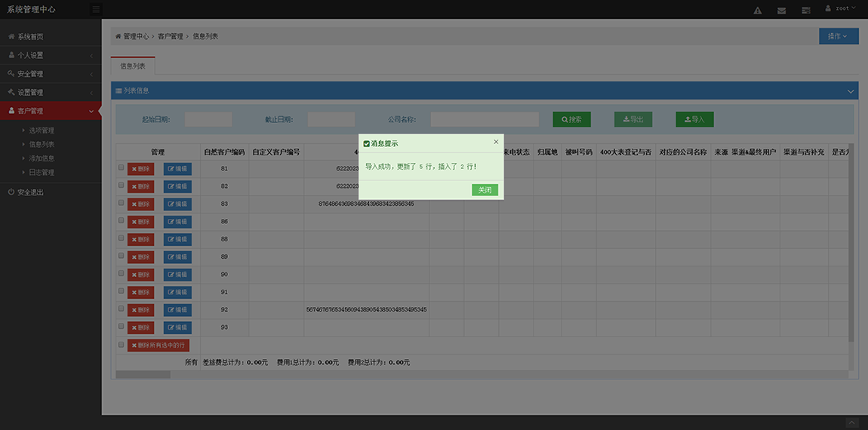868x430 pixels.
Task: Select the checkbox next to 删除所有选中的行
Action: click(122, 345)
